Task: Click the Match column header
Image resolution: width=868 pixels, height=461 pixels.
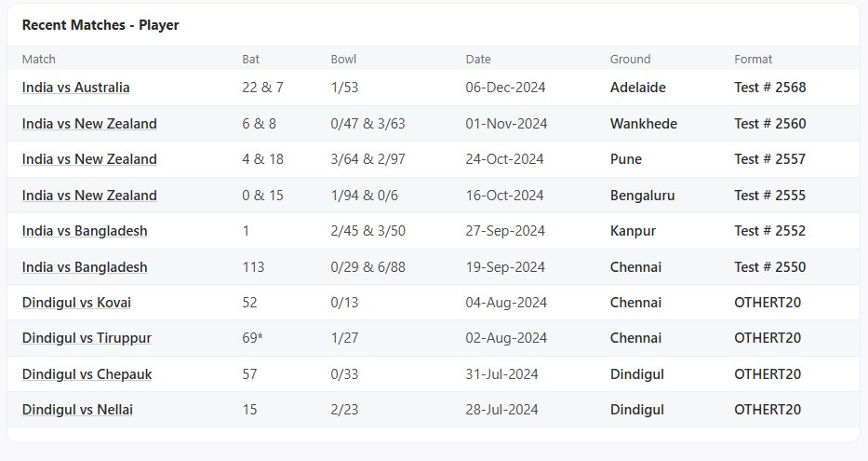Action: point(39,59)
